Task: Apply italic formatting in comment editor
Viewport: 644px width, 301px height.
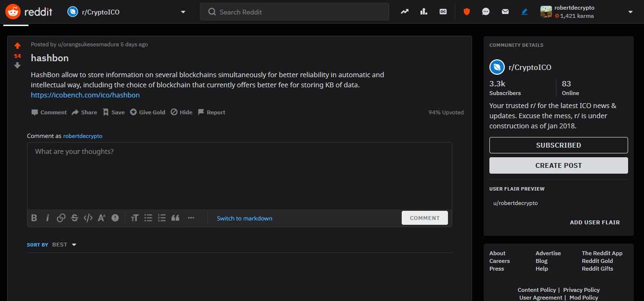Action: pos(47,218)
